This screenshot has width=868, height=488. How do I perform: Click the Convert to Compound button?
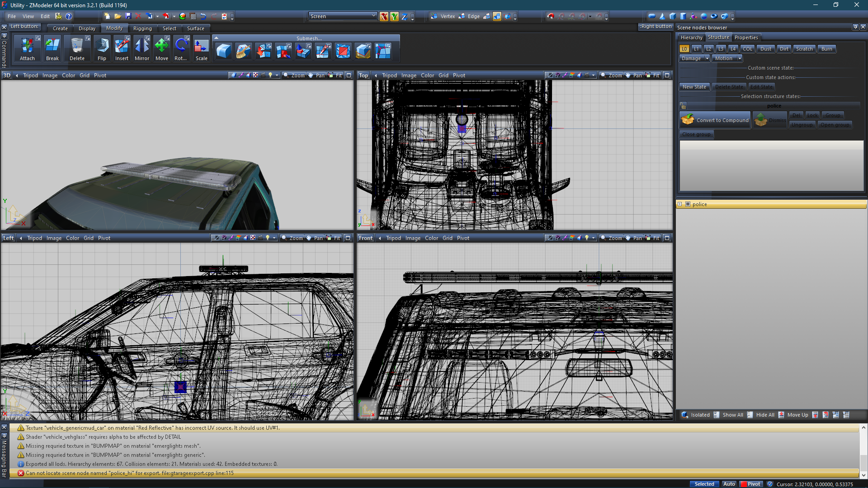(x=715, y=120)
